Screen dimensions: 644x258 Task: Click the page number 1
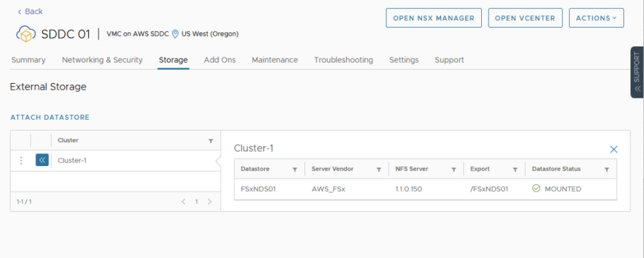pos(196,202)
